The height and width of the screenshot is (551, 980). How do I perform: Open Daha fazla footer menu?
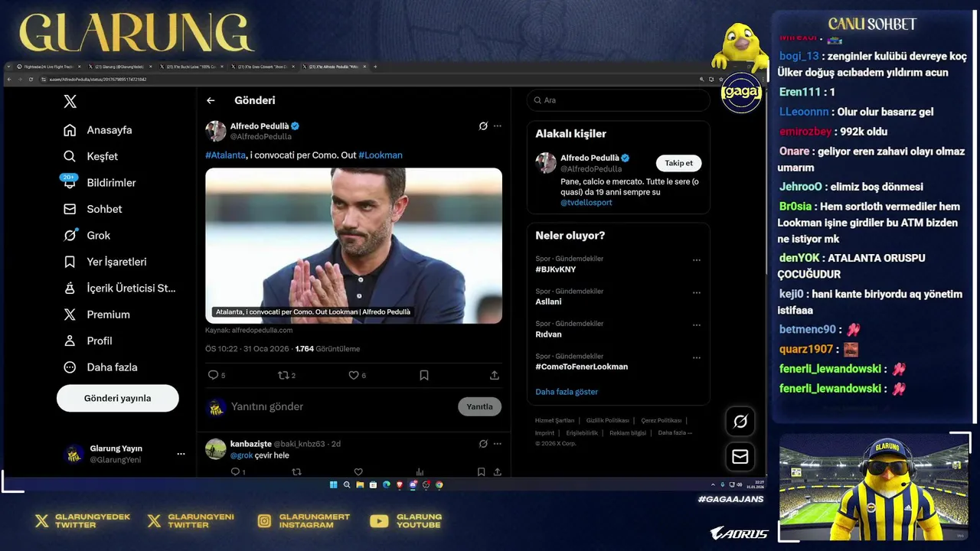(675, 432)
